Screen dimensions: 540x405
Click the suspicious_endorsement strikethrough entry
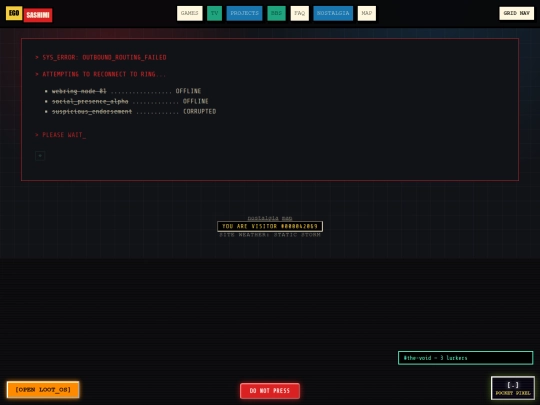(x=92, y=112)
